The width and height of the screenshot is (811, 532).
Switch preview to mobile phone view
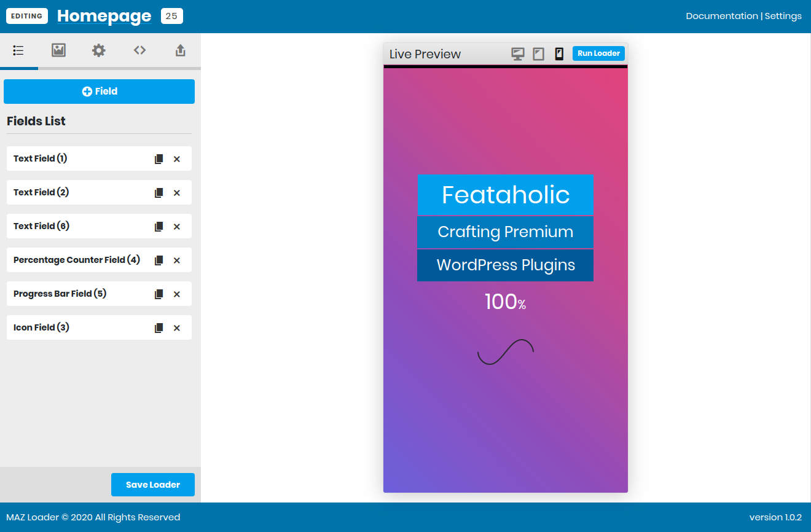(559, 54)
